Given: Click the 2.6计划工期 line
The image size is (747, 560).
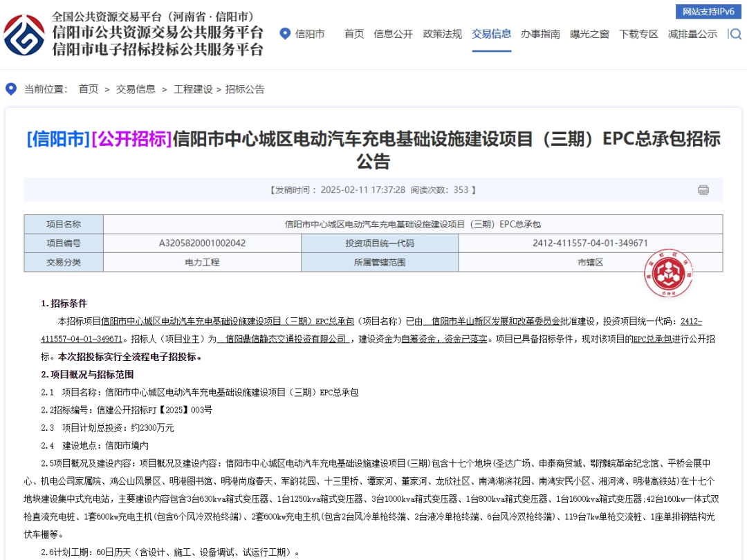Looking at the screenshot, I should coord(170,552).
